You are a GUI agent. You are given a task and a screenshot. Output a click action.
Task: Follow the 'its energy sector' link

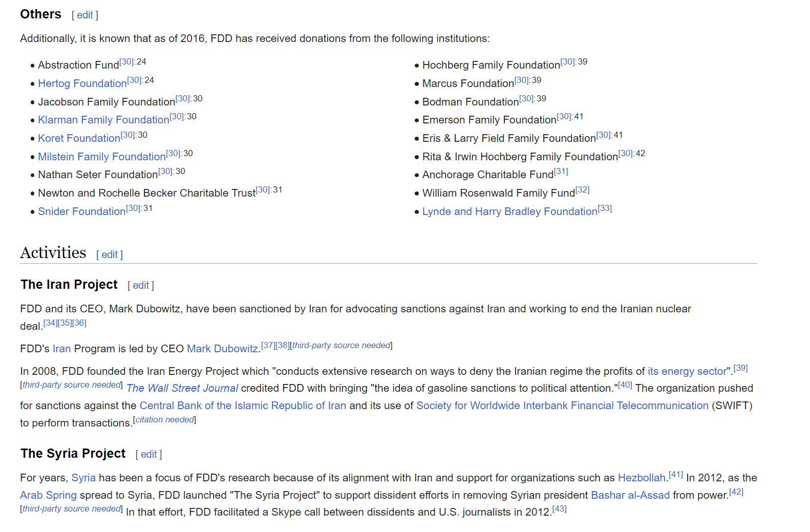click(687, 371)
